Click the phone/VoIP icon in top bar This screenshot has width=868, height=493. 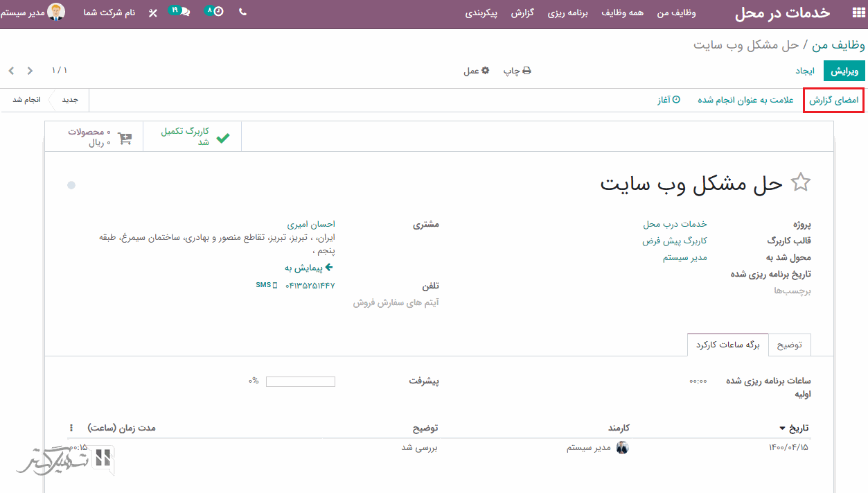[242, 12]
